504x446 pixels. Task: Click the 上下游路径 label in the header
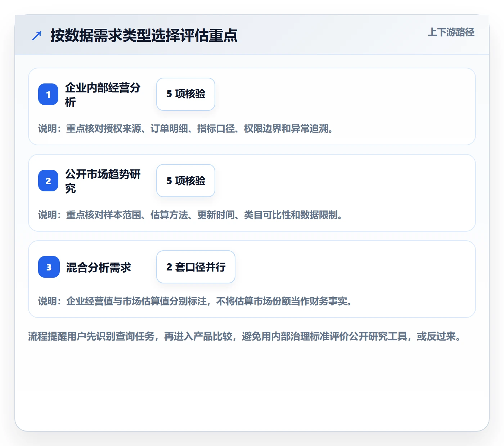(451, 32)
